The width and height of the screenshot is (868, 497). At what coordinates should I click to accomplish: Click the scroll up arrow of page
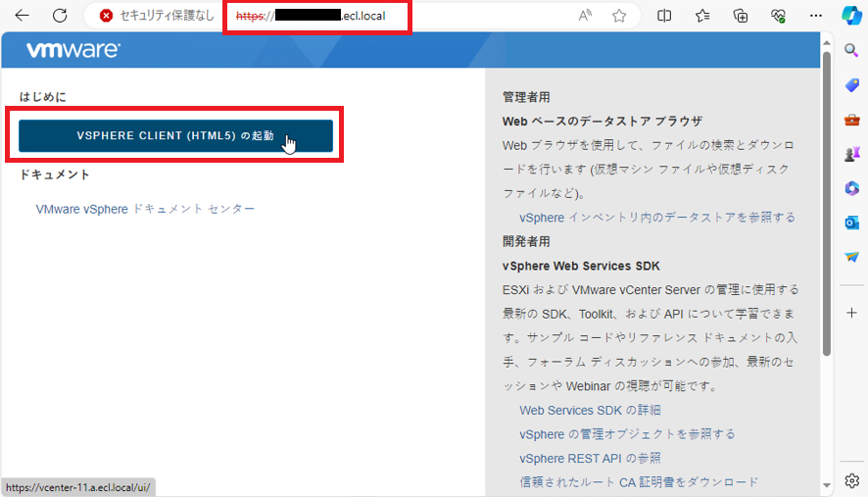click(x=827, y=43)
